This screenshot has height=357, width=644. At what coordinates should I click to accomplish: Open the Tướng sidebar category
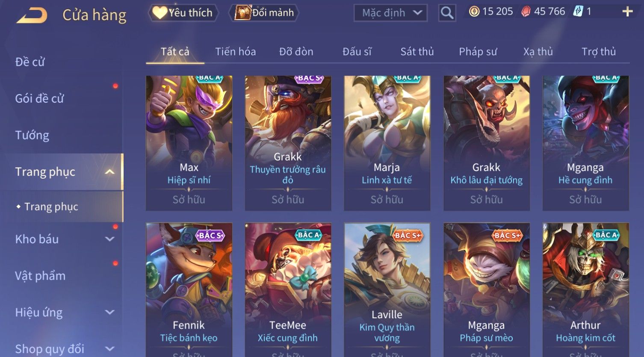32,135
